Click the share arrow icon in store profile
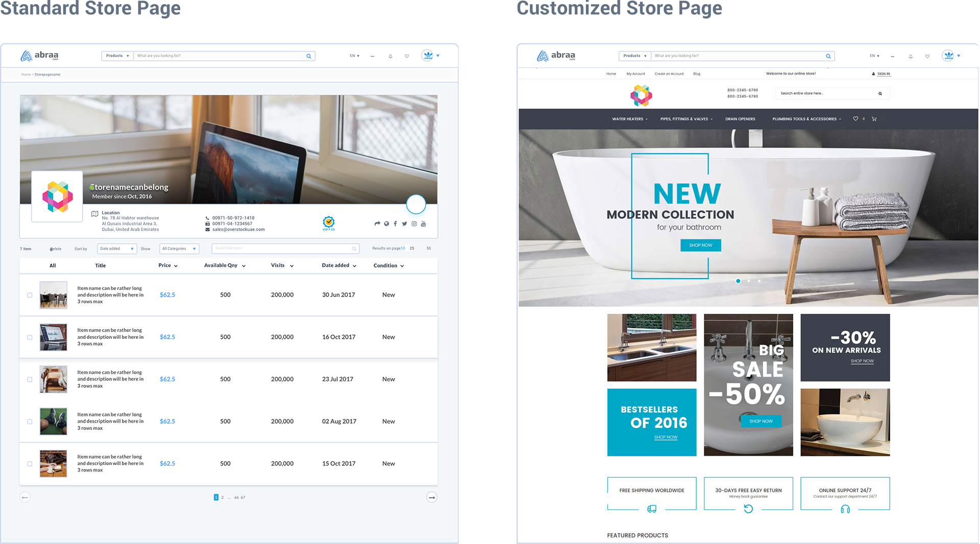Image resolution: width=980 pixels, height=544 pixels. tap(377, 224)
